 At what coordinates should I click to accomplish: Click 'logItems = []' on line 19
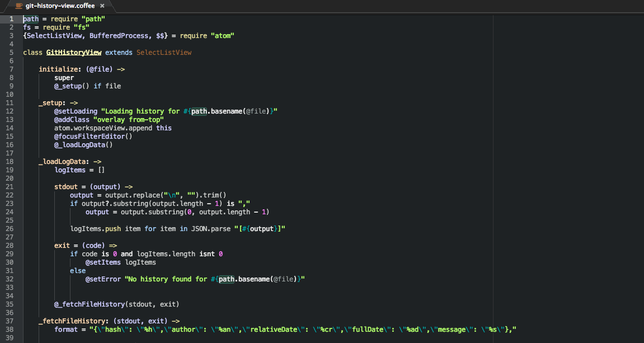coord(79,170)
